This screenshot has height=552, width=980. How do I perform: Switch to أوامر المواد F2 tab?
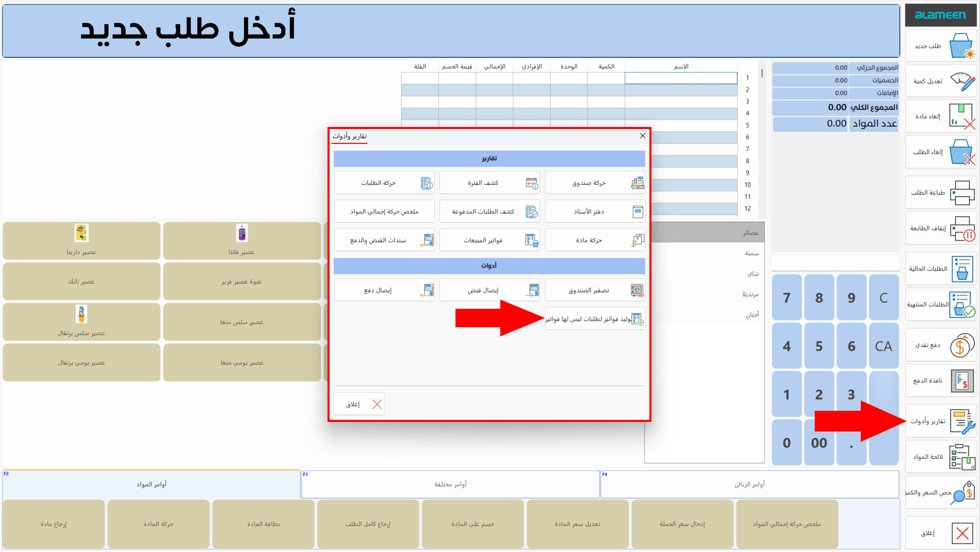point(151,484)
